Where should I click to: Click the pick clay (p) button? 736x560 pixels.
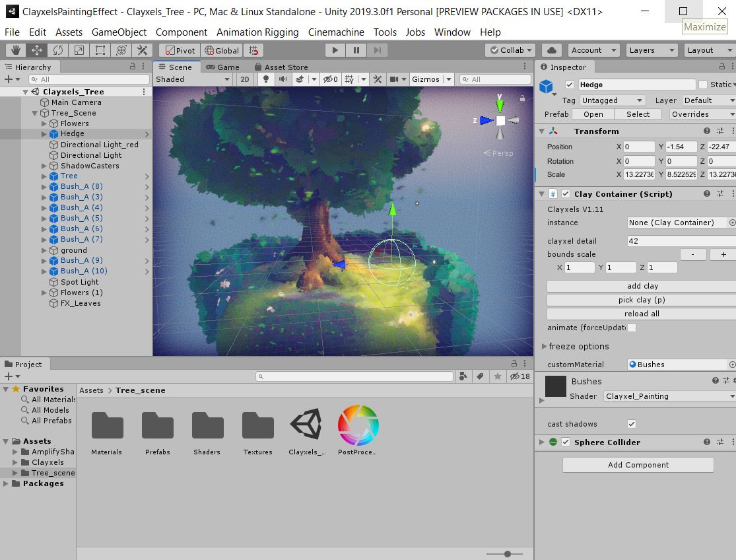pyautogui.click(x=642, y=300)
